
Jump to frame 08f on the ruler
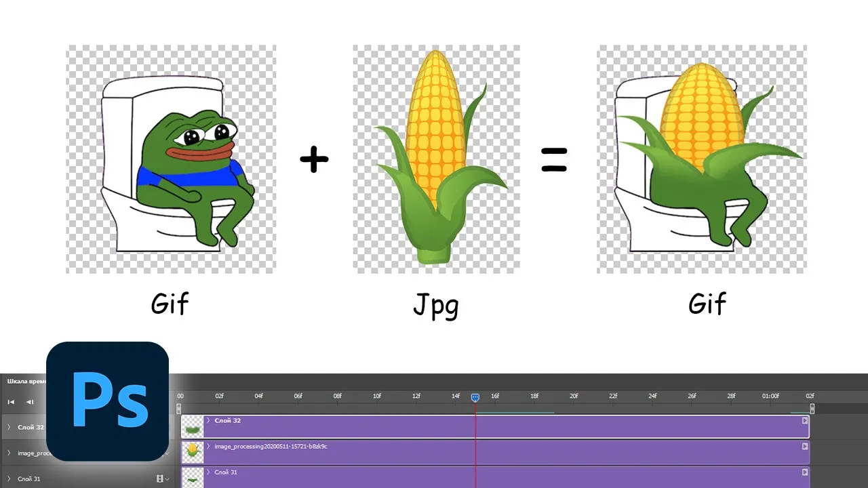(x=338, y=396)
